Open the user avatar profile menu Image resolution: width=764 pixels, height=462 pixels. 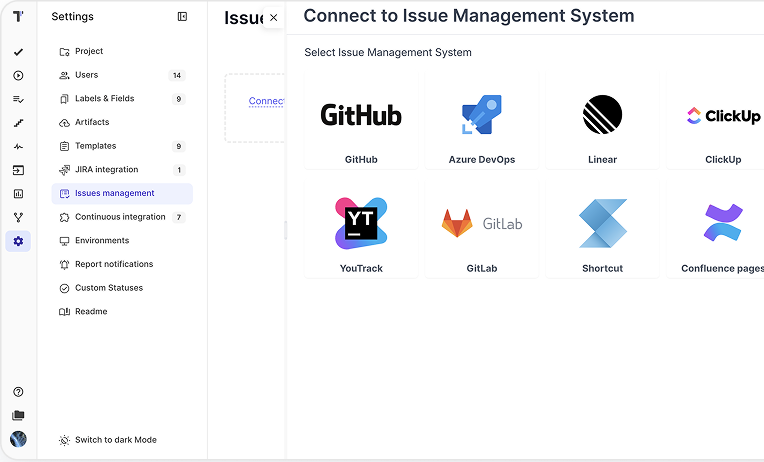[18, 439]
